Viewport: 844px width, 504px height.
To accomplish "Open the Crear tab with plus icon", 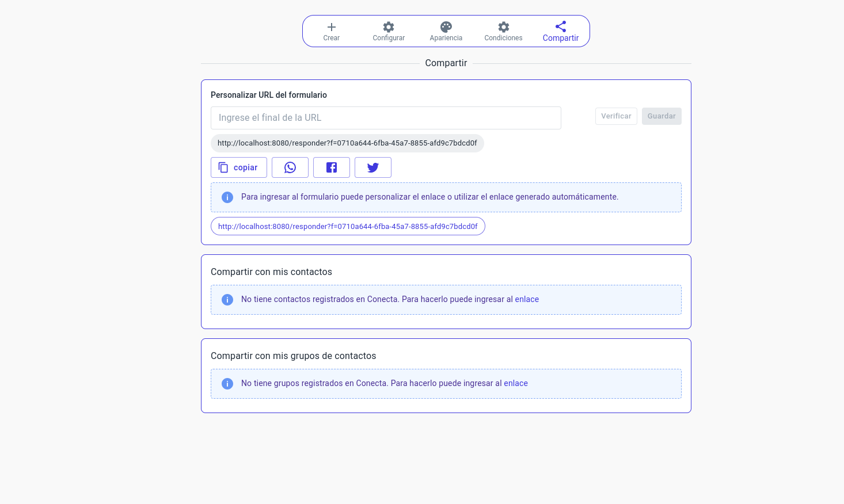I will click(x=331, y=31).
